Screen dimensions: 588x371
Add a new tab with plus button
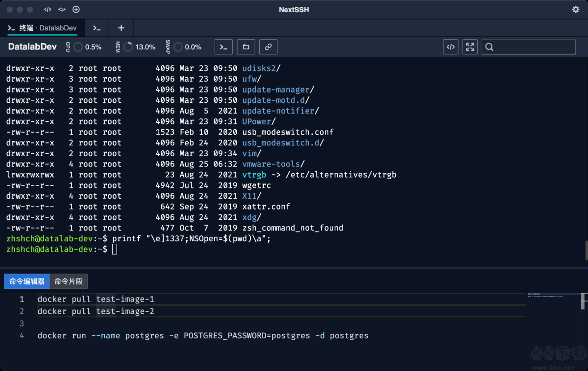tap(121, 28)
